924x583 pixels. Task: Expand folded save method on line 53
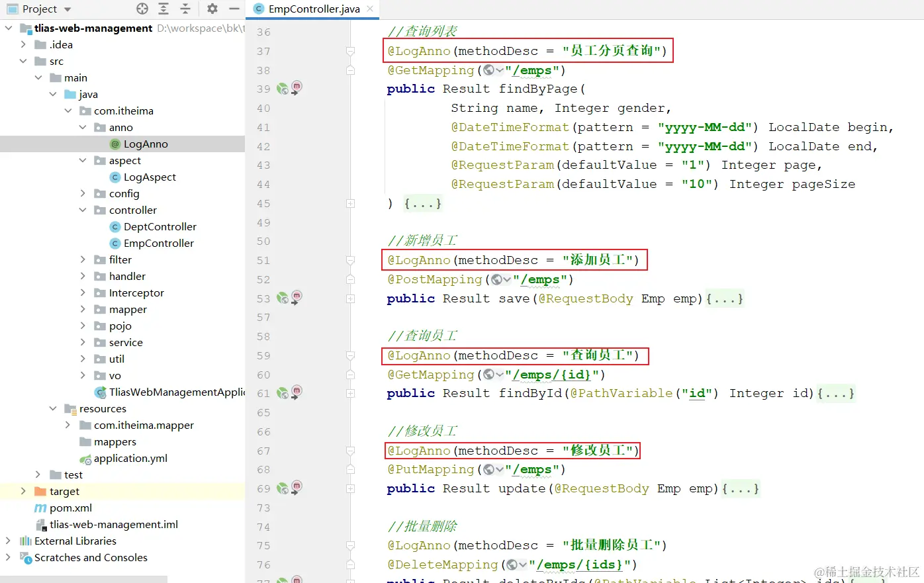[351, 299]
